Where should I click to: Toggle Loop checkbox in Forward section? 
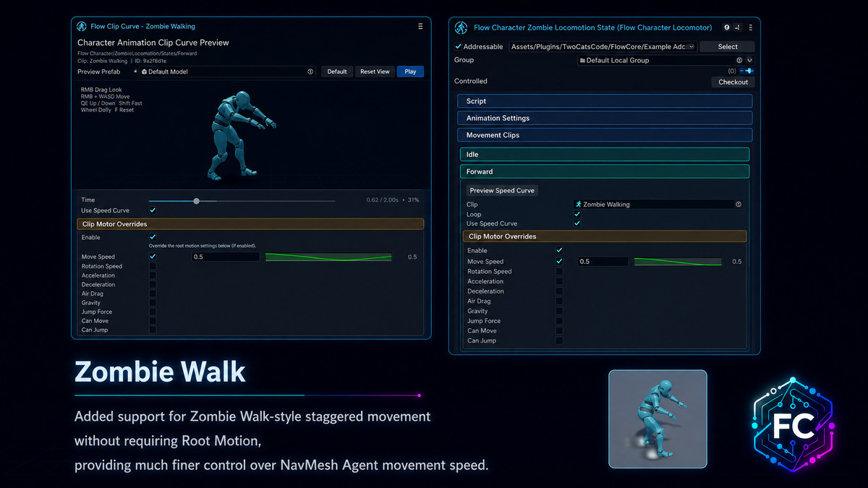(577, 214)
